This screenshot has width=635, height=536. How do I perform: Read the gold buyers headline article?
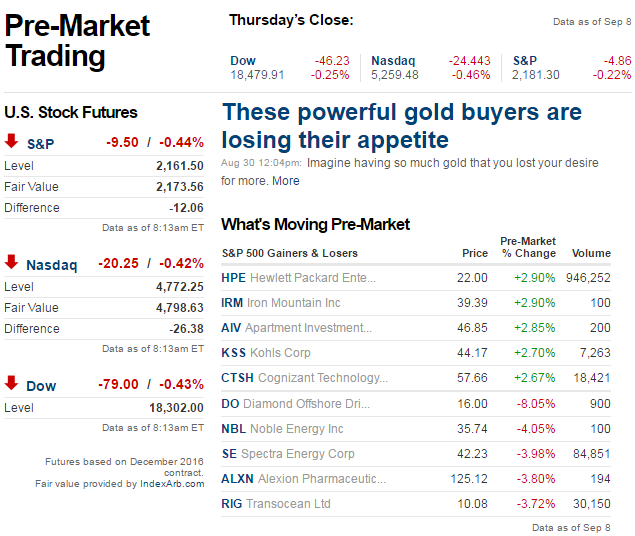pos(401,125)
